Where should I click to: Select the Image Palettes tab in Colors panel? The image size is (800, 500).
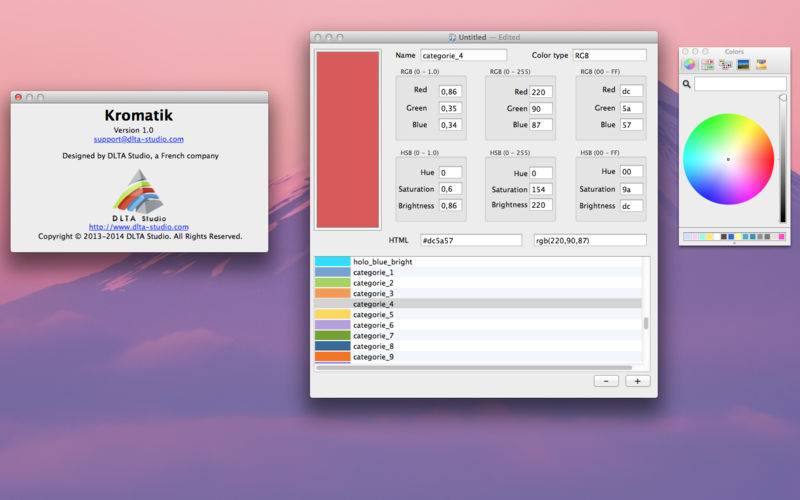pos(743,64)
